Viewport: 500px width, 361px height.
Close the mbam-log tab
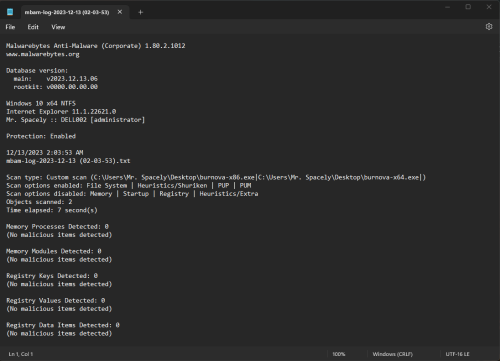[x=120, y=12]
